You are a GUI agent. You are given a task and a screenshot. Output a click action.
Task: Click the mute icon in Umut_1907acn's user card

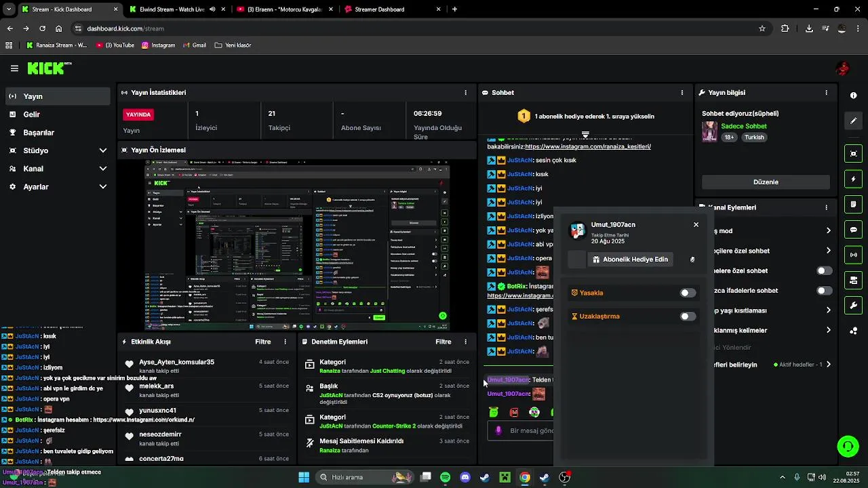click(x=692, y=260)
